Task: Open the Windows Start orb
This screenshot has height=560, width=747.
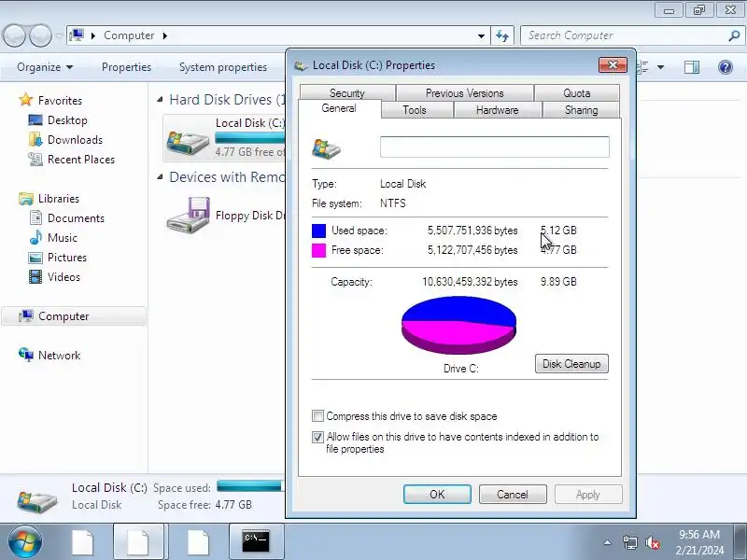Action: click(24, 541)
